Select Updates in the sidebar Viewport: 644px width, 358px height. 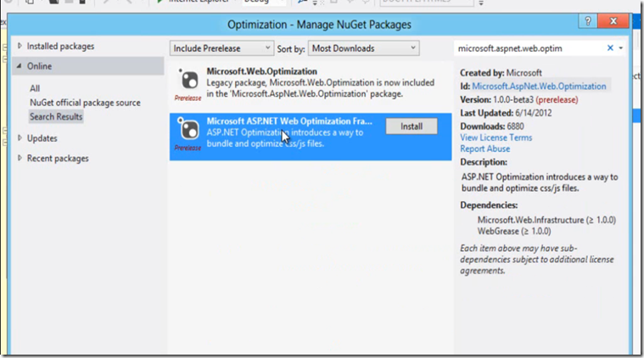42,138
